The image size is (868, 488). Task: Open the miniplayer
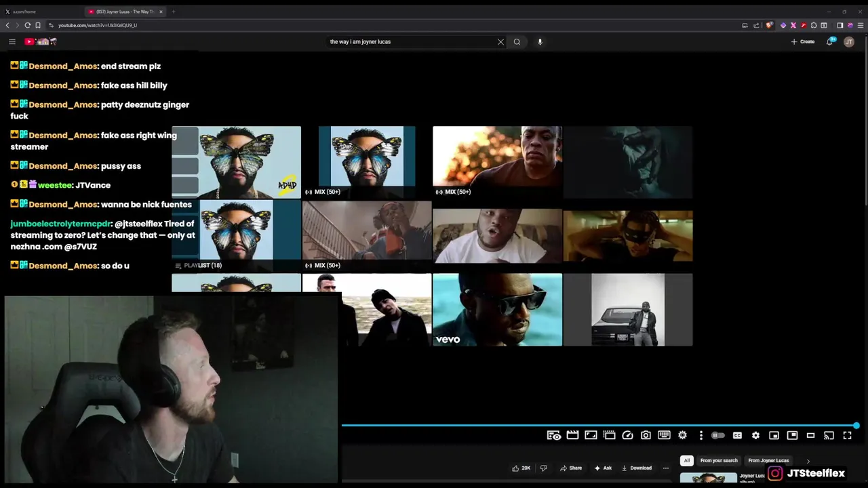[x=774, y=435]
